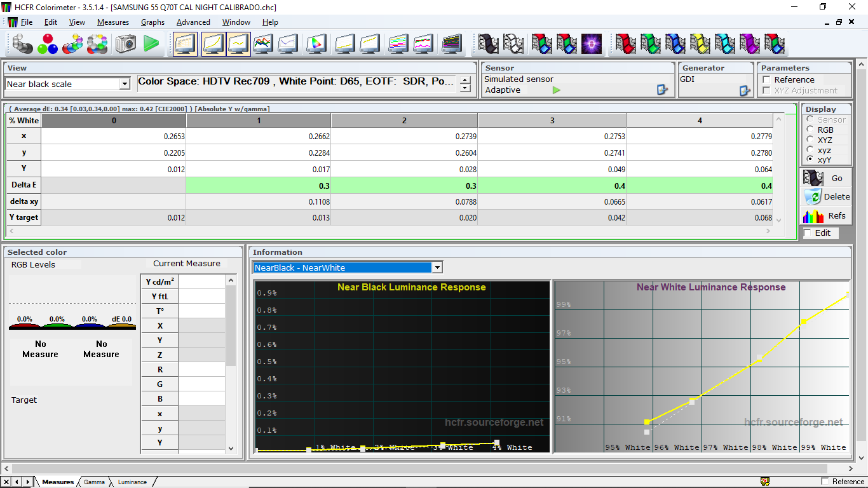Viewport: 868px width, 488px height.
Task: Click the horizontal scrollbar under the measures table
Action: [391, 231]
